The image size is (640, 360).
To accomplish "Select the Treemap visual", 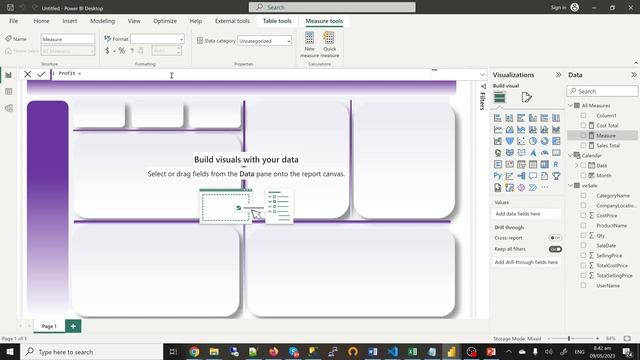I will [x=556, y=141].
